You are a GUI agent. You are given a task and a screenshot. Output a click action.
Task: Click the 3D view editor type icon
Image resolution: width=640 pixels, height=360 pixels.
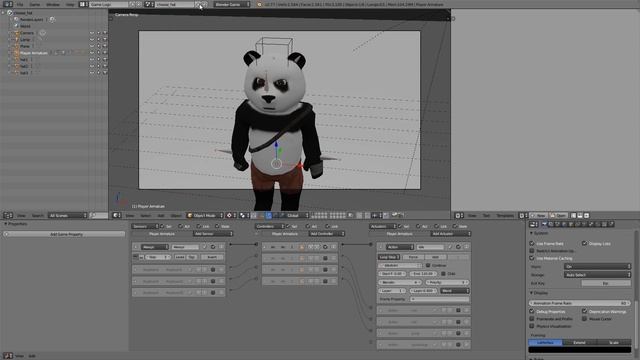(x=116, y=215)
